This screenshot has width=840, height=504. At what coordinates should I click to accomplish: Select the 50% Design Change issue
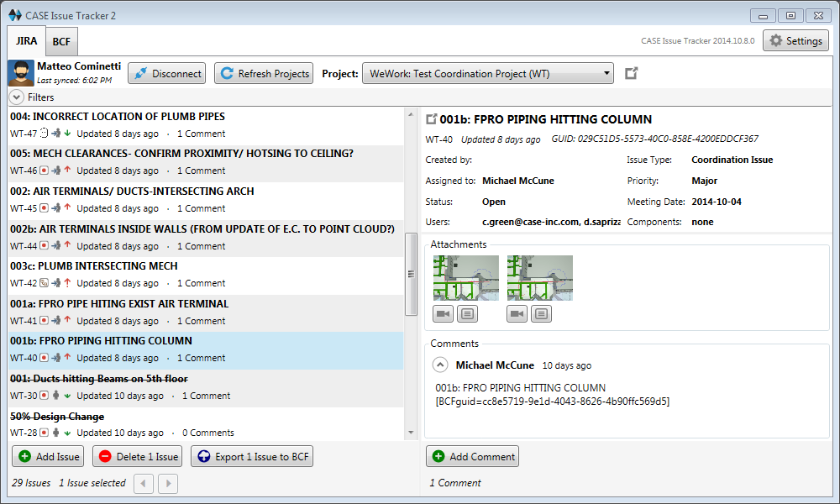206,424
